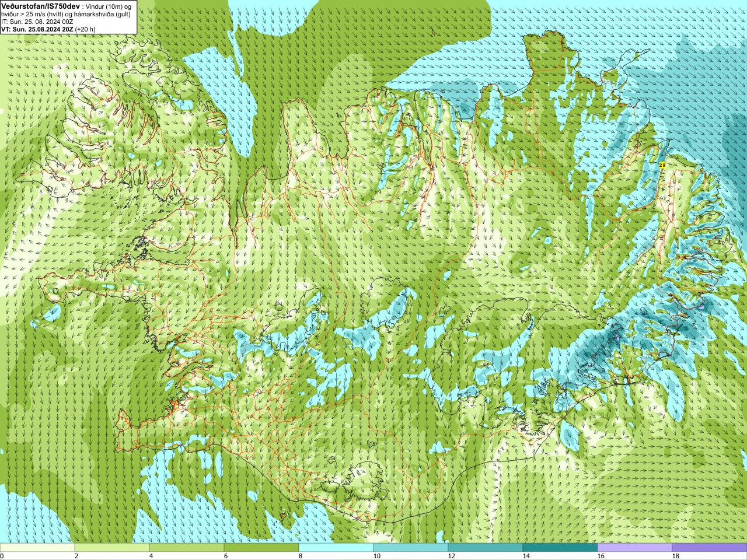Click the 'Vindur (10m) og' description text
Image resolution: width=747 pixels, height=560 pixels.
pos(109,6)
